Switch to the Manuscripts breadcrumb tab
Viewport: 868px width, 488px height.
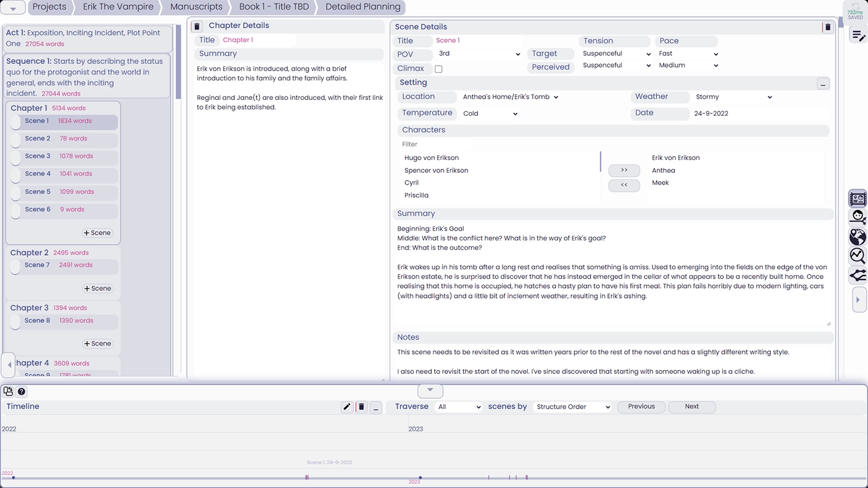(195, 8)
